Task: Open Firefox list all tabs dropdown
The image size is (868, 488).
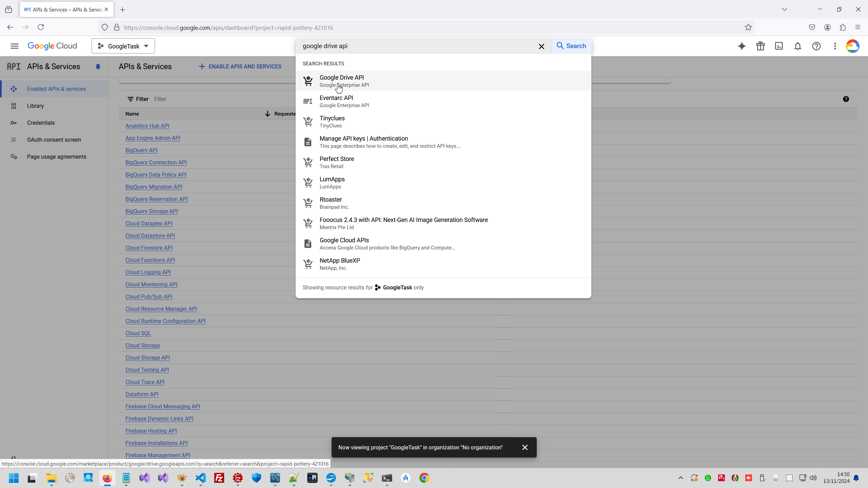Action: click(x=784, y=9)
